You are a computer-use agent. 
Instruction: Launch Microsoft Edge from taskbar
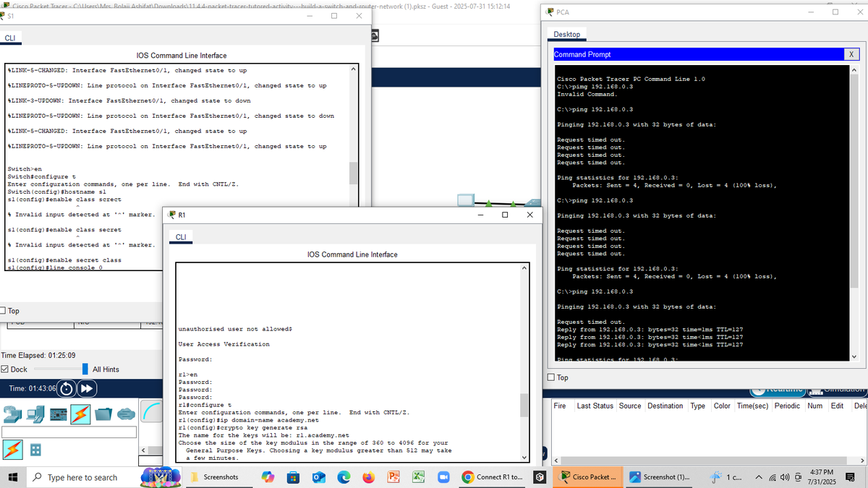pos(344,477)
